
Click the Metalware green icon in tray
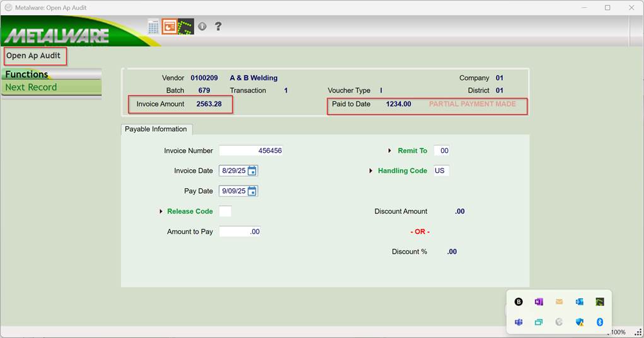pyautogui.click(x=600, y=302)
